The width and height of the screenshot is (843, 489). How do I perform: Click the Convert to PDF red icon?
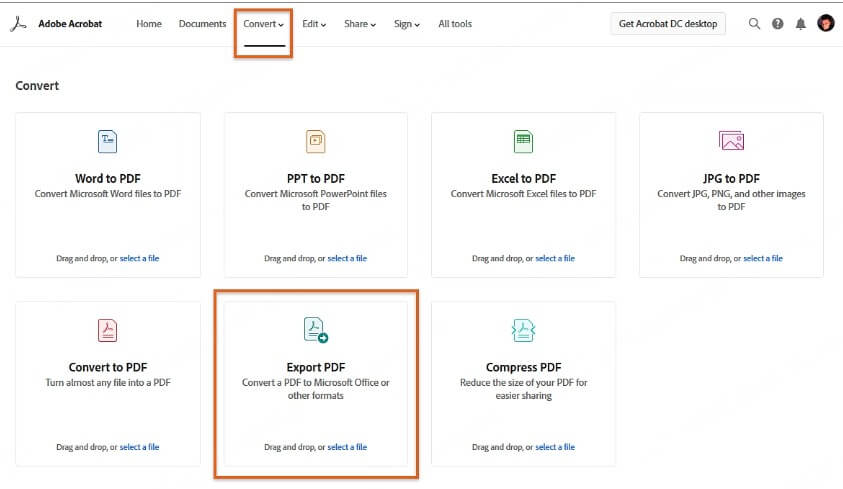[107, 329]
